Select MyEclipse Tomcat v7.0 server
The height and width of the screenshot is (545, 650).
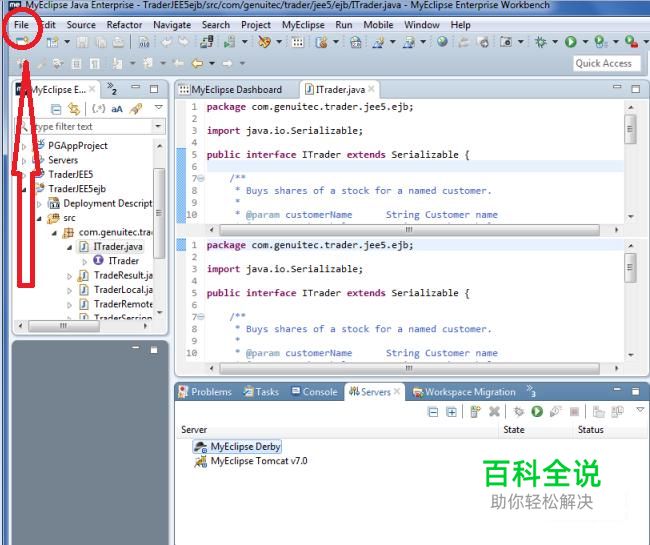[x=258, y=462]
